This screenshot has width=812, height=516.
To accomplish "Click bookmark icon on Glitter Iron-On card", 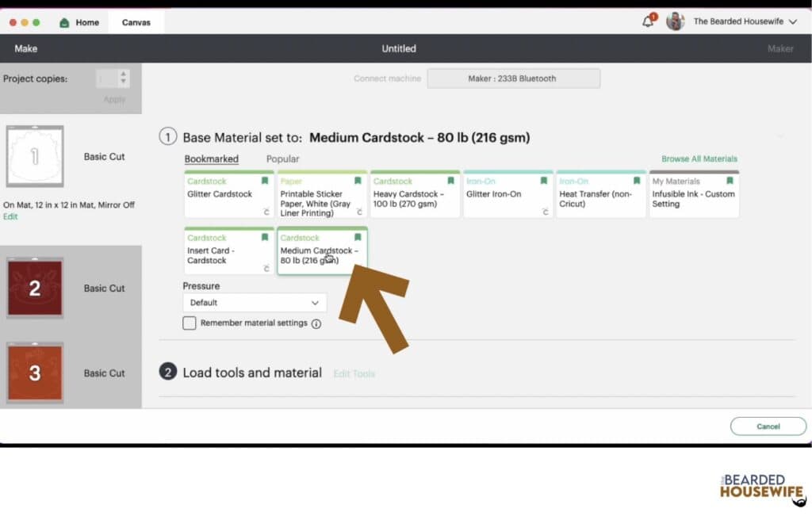I will coord(544,182).
